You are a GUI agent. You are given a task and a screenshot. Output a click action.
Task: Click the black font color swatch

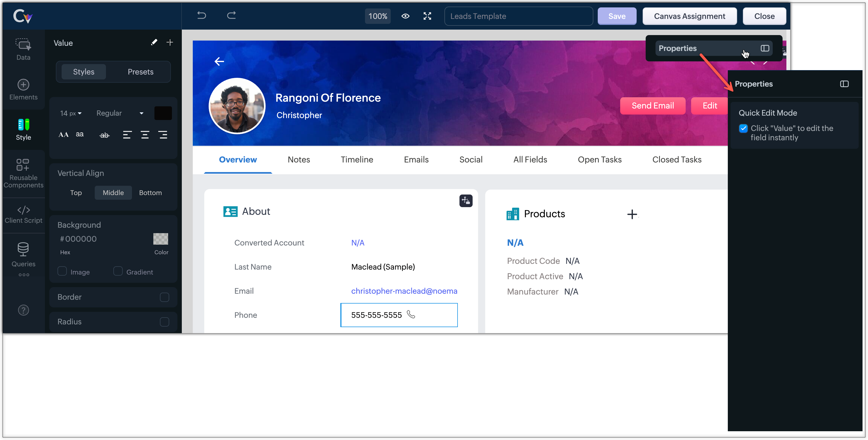coord(163,113)
